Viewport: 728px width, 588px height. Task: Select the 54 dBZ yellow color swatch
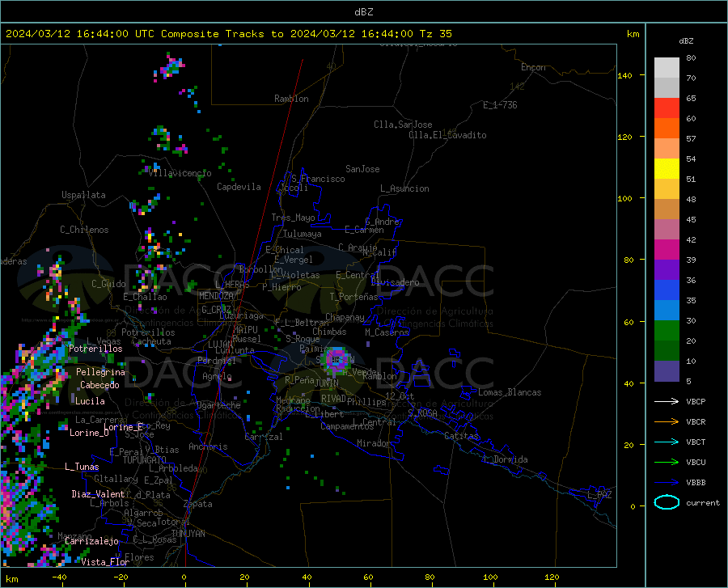click(x=667, y=169)
